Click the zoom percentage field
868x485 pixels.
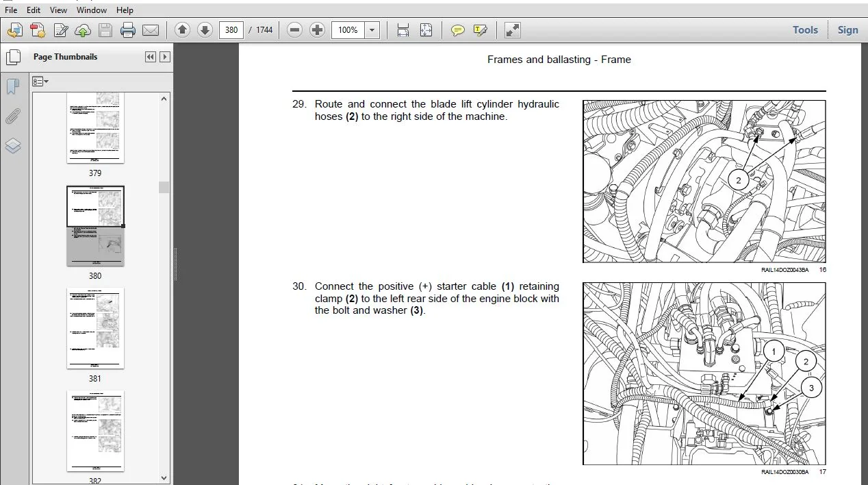pyautogui.click(x=348, y=30)
